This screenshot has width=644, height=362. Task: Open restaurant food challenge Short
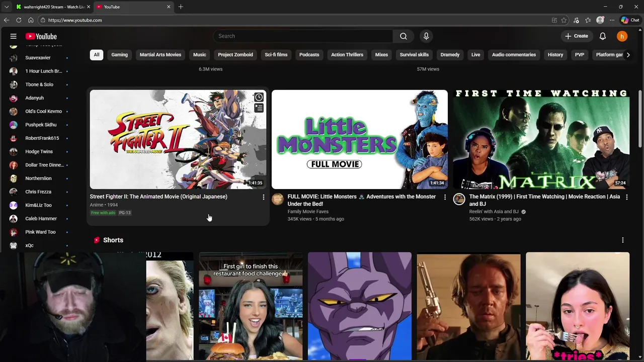251,306
